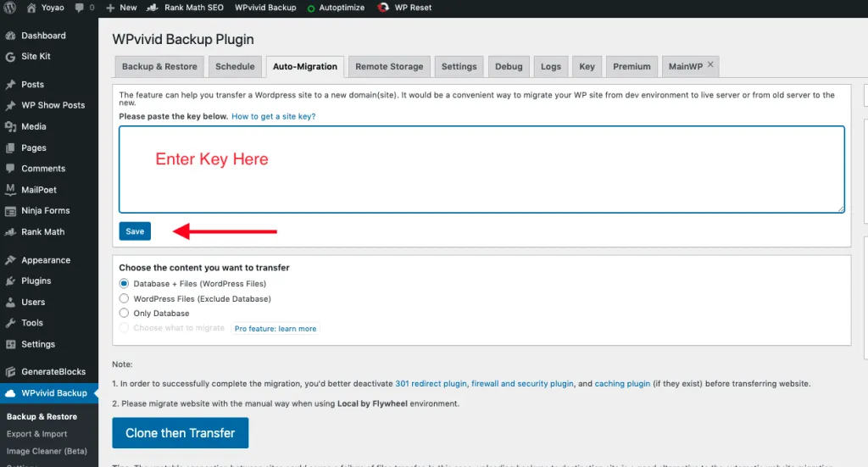Open How to get a site key link
868x467 pixels.
(274, 116)
